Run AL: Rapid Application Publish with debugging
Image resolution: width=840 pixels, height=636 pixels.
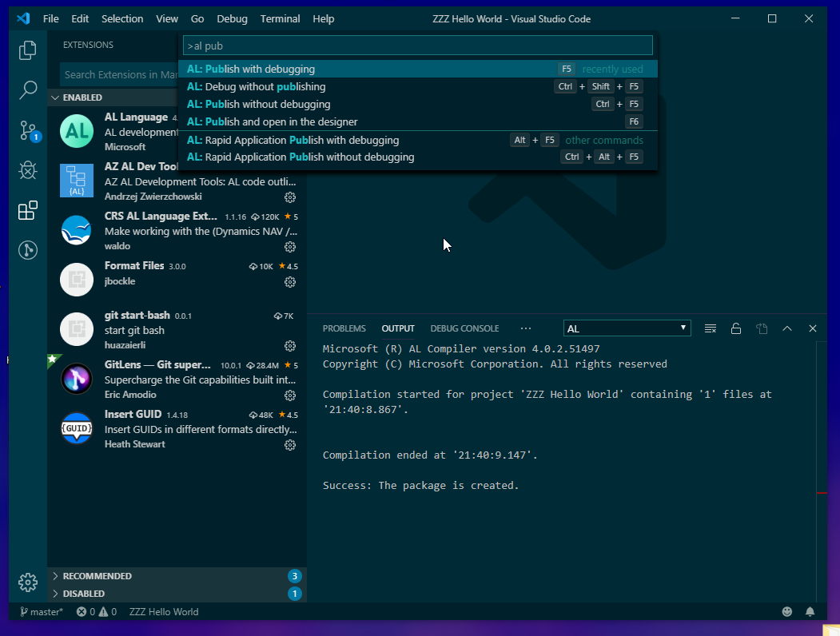click(x=418, y=141)
